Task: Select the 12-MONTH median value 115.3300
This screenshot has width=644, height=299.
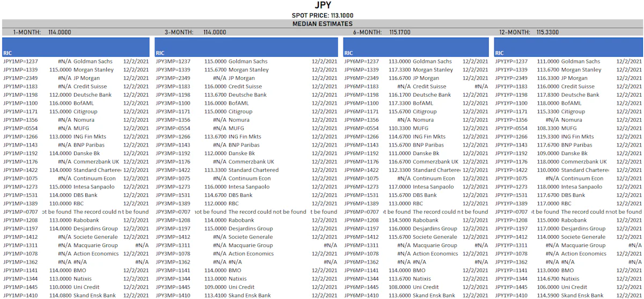Action: tap(547, 32)
